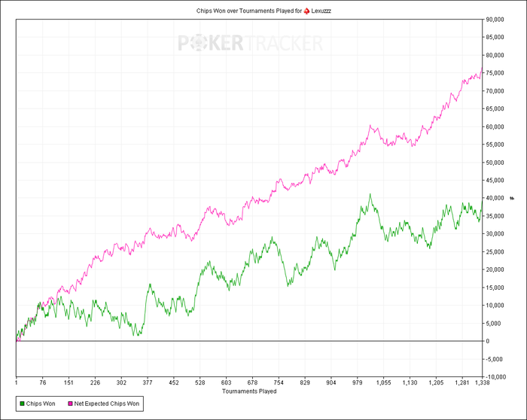Click the chart title text 'Chips Won over Tournaments Played'
The height and width of the screenshot is (420, 527).
[245, 11]
